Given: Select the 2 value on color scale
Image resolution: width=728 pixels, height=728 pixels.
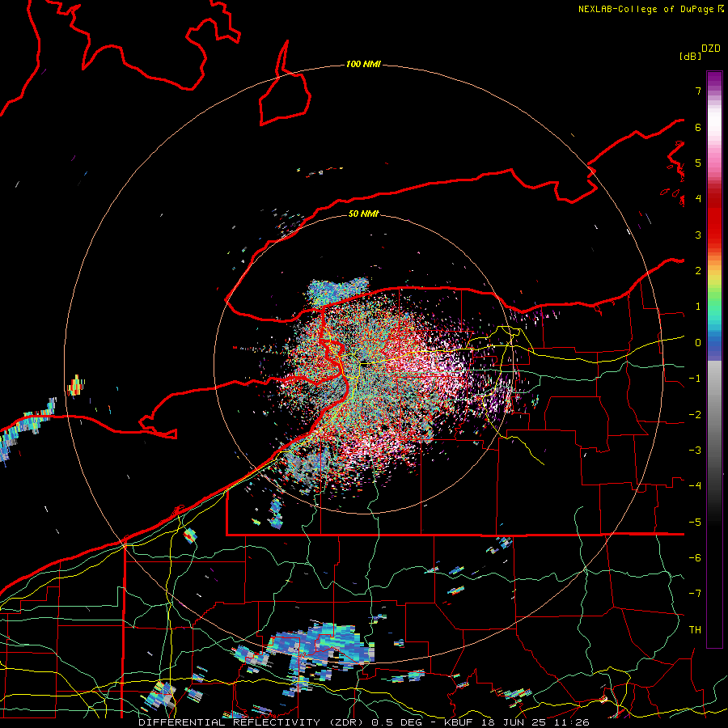Looking at the screenshot, I should tap(698, 271).
